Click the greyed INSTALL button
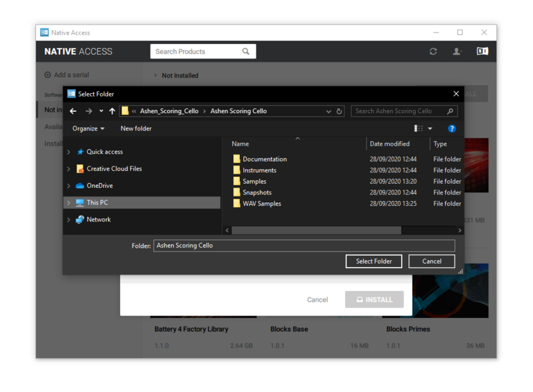This screenshot has height=392, width=533. coord(374,299)
